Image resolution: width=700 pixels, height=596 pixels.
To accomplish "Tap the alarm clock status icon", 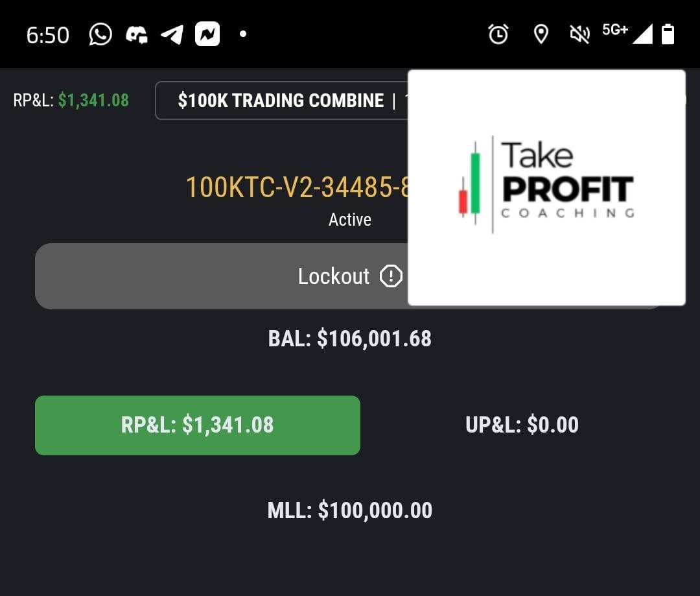I will (498, 34).
